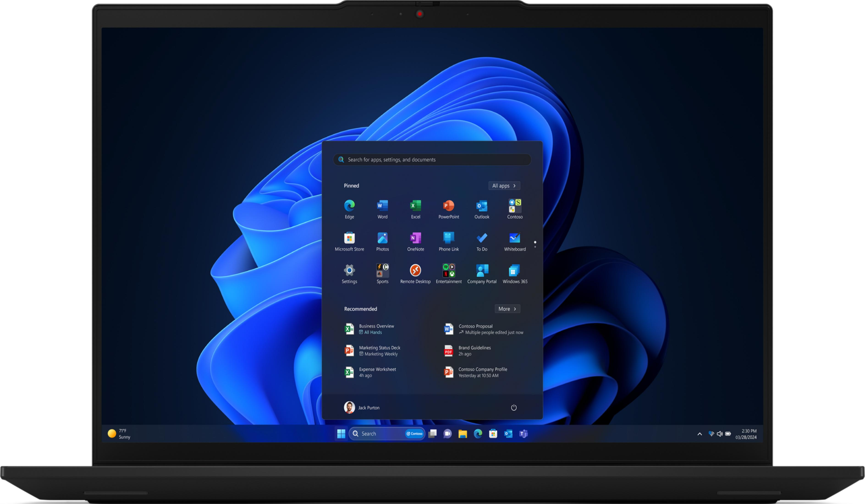Click the Windows Start button on taskbar
This screenshot has height=504, width=865.
pos(341,434)
